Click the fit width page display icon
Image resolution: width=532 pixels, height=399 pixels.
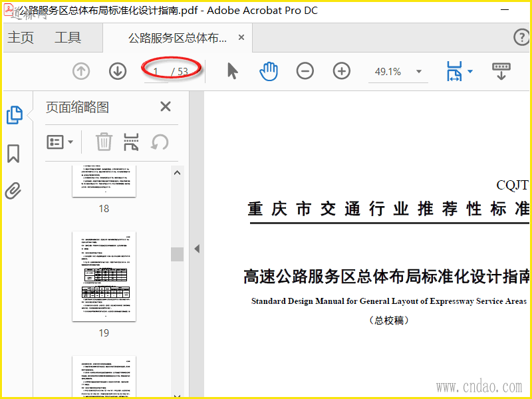coord(455,71)
